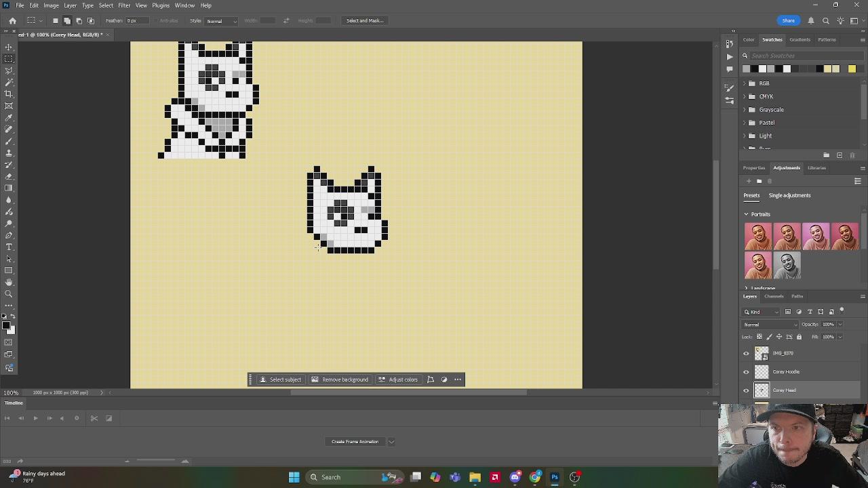Open Select and Mask workspace
868x488 pixels.
[364, 20]
